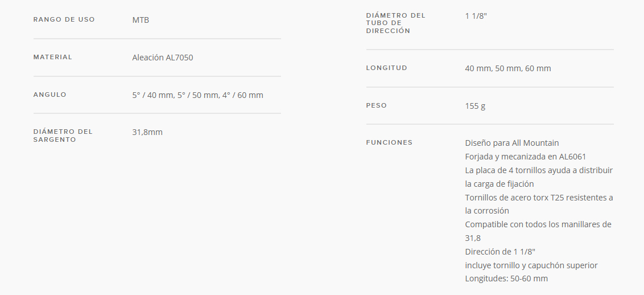Click 'incluye tornillo y capuchón superior' line

click(x=531, y=265)
